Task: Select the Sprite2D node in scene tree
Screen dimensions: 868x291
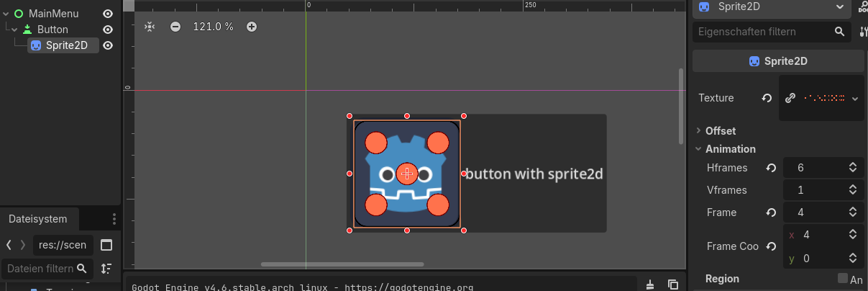Action: [x=66, y=45]
